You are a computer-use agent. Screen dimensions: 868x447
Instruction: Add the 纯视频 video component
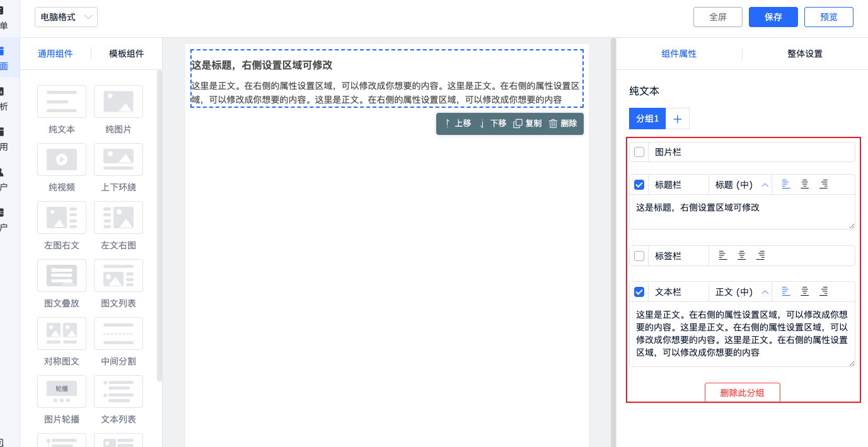pos(62,160)
